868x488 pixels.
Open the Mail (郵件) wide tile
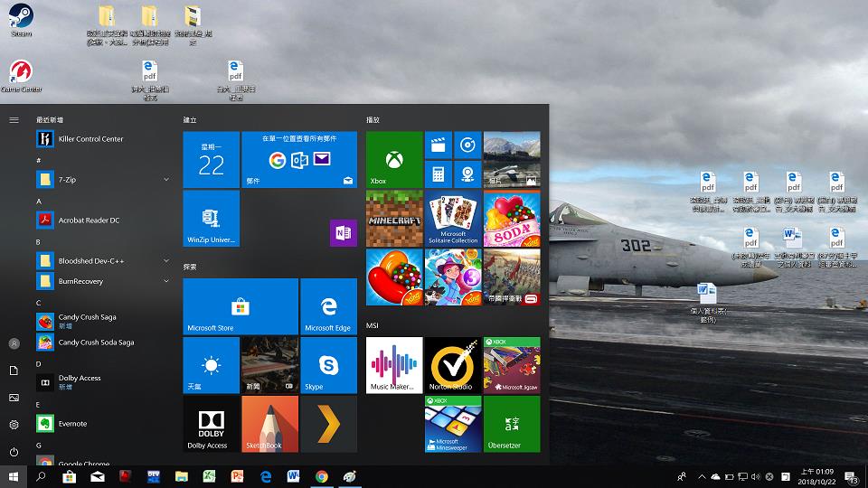(299, 159)
